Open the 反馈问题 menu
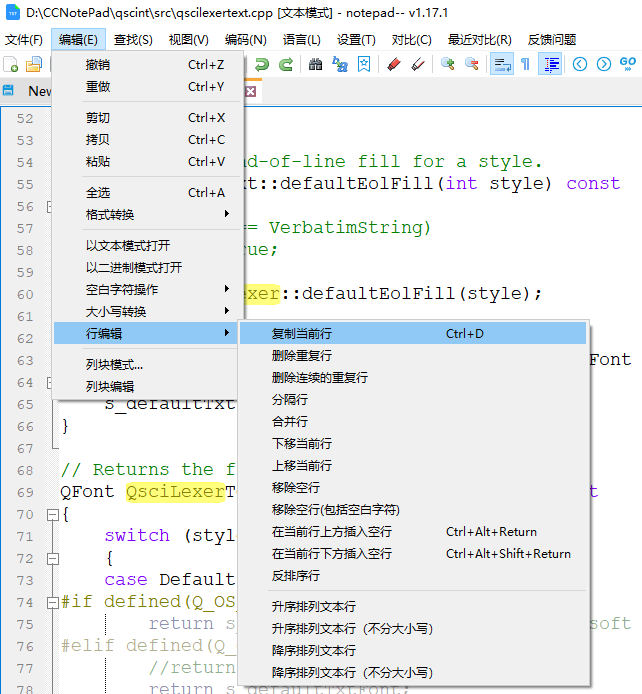Viewport: 642px width, 694px height. coord(552,40)
